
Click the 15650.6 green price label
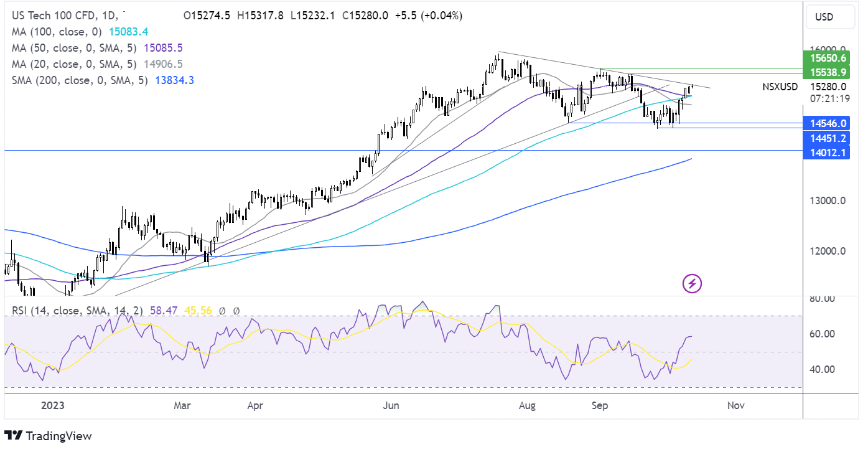pyautogui.click(x=826, y=57)
